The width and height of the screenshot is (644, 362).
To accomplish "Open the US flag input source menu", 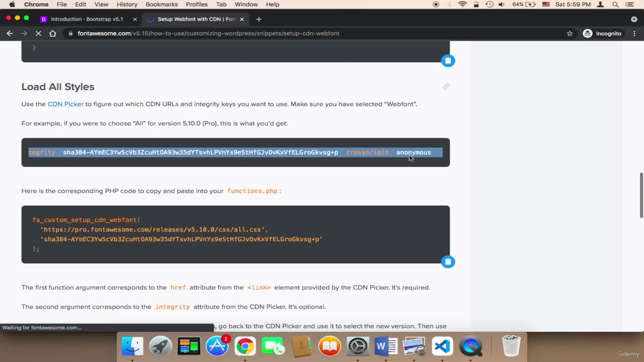I will point(546,5).
